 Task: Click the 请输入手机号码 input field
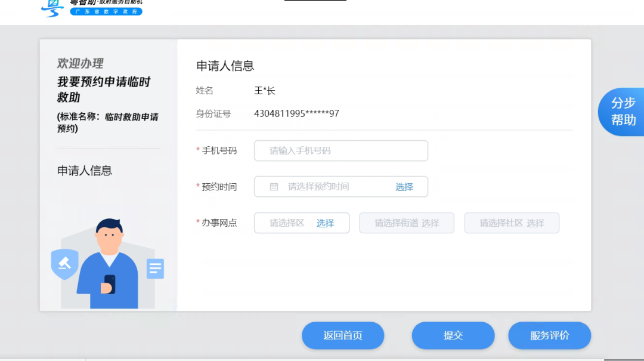tap(340, 150)
